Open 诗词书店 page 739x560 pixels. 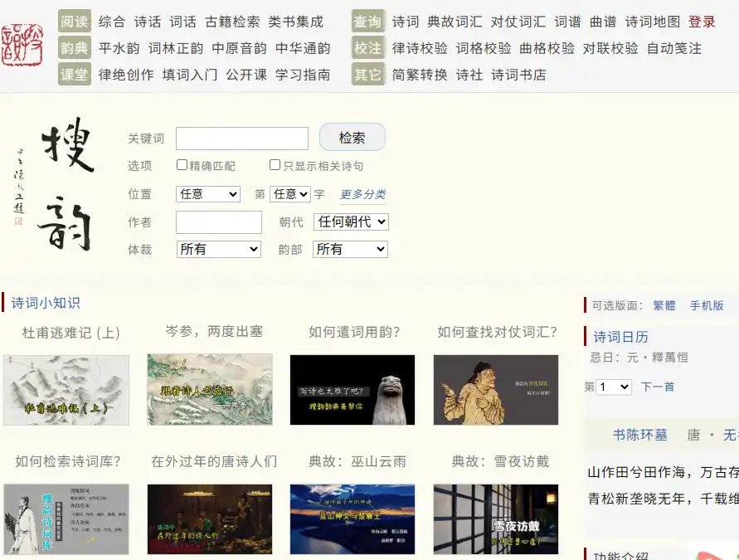coord(519,75)
